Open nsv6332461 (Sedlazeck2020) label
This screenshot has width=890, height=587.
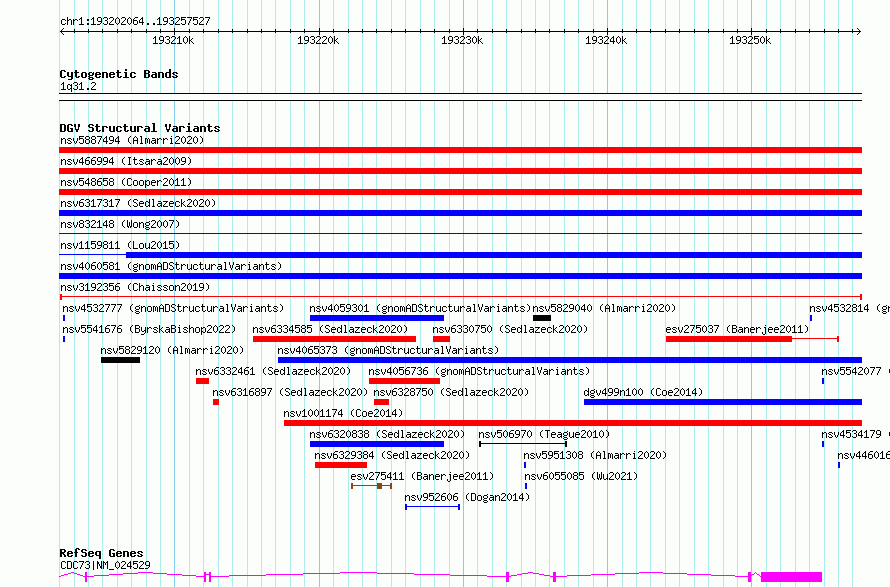[x=273, y=371]
